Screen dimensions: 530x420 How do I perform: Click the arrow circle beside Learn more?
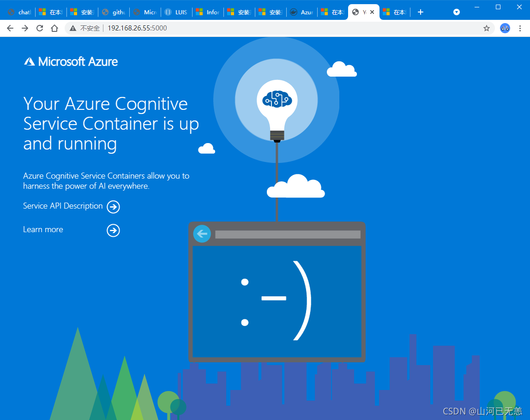pyautogui.click(x=113, y=230)
